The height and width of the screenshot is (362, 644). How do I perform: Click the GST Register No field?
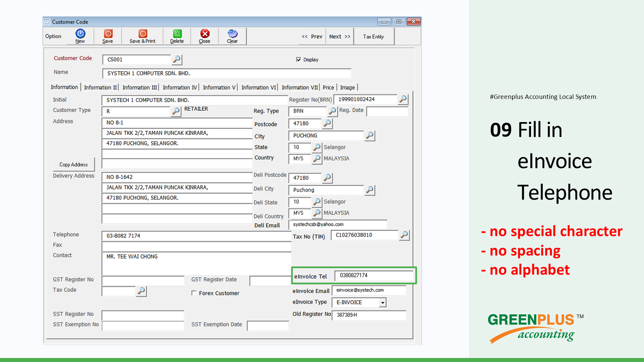tap(143, 281)
